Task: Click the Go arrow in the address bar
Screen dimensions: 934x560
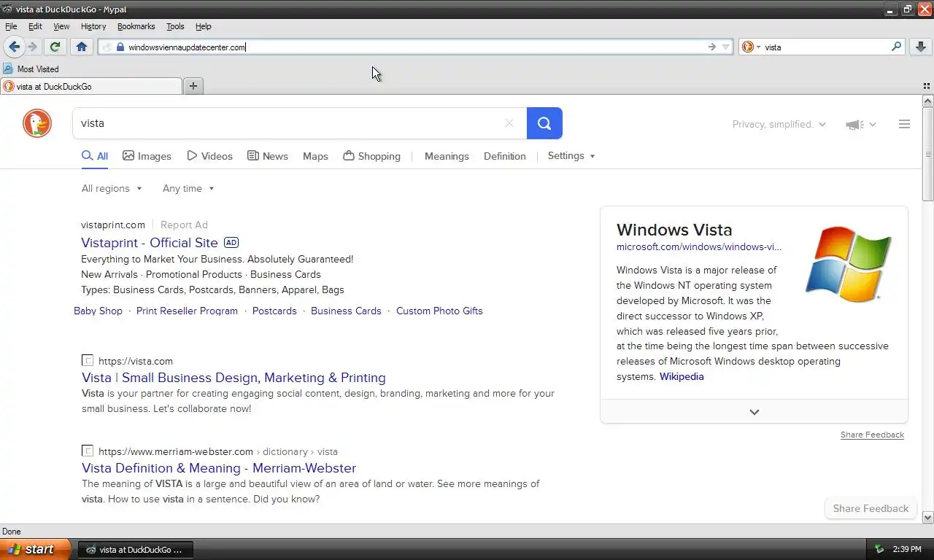Action: [x=711, y=47]
